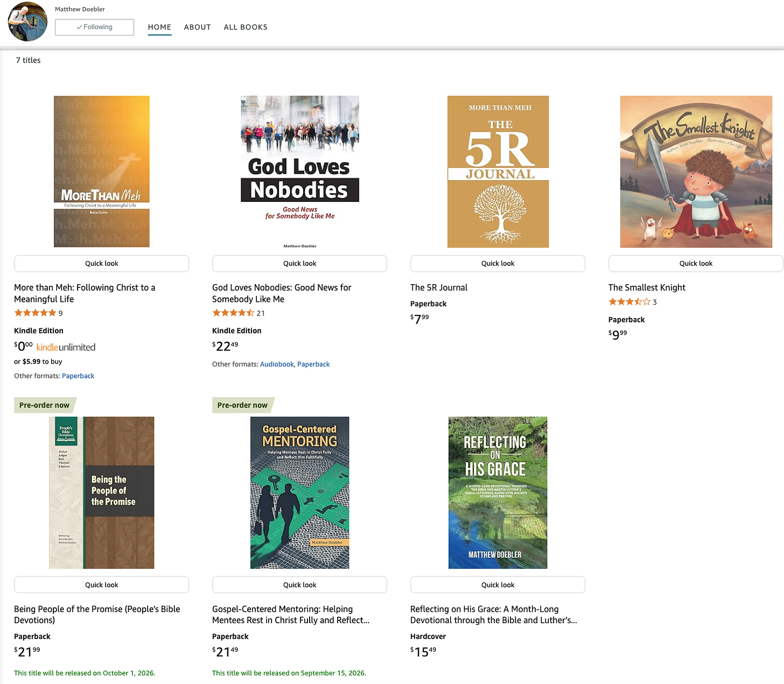Open Gospel-Centered Mentoring title link
The width and height of the screenshot is (784, 684).
point(291,615)
